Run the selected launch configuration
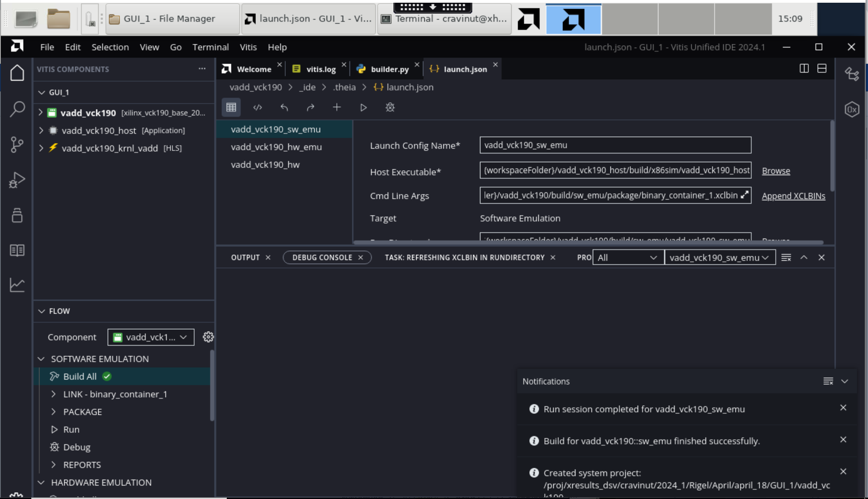 point(363,108)
